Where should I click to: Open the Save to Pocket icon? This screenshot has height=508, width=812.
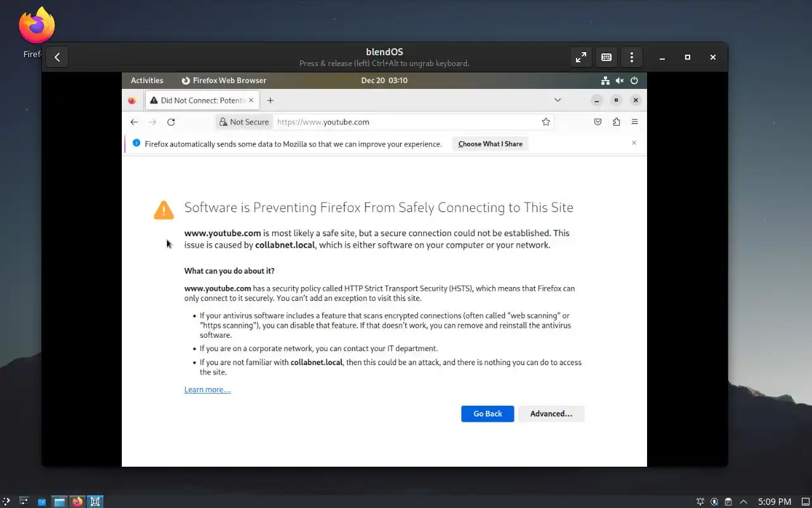(598, 122)
